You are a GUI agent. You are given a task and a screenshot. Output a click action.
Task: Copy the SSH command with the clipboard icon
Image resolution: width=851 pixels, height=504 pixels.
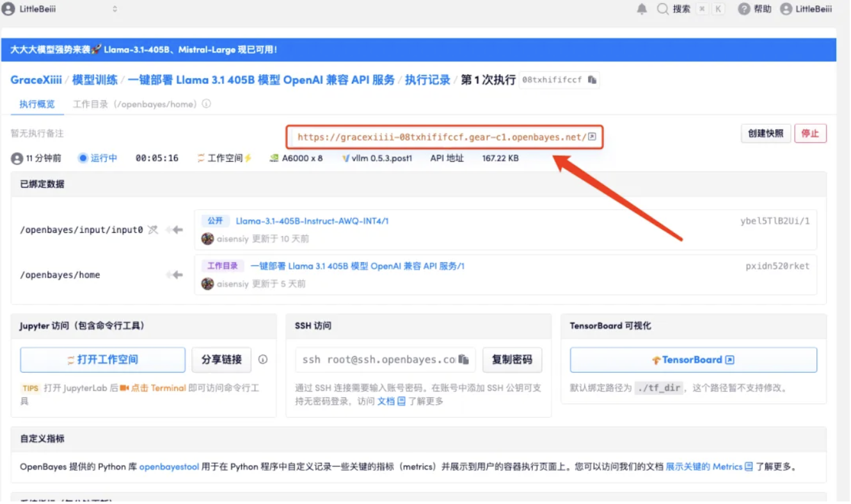pyautogui.click(x=465, y=359)
